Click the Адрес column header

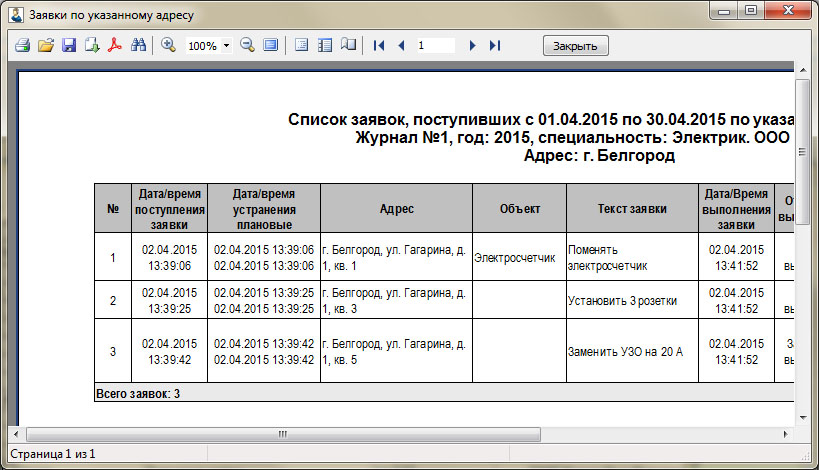coord(396,208)
